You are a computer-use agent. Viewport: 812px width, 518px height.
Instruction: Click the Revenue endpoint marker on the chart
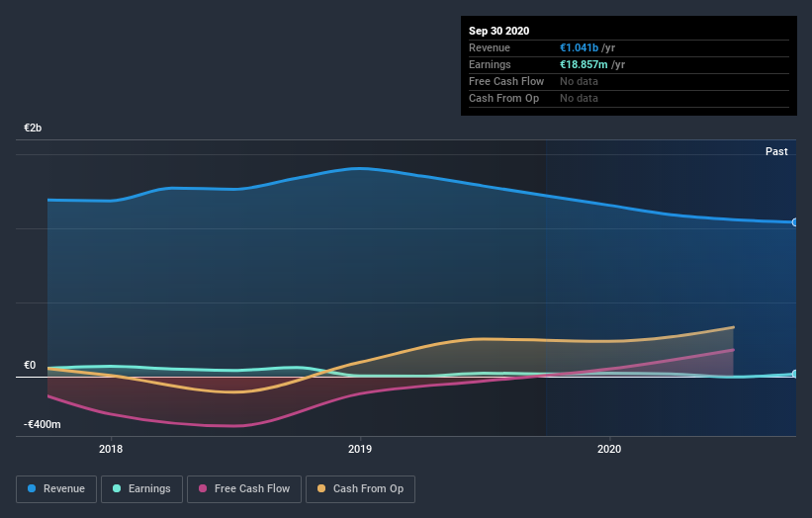pyautogui.click(x=795, y=222)
